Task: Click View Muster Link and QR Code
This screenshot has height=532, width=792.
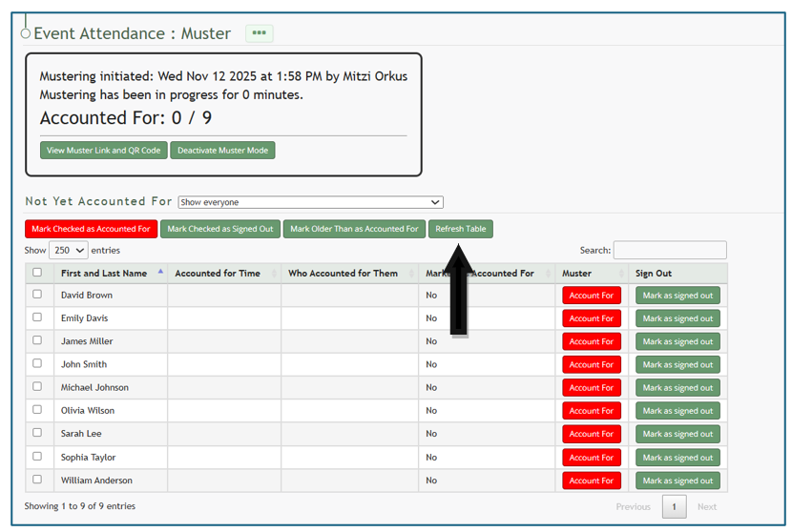Action: [x=104, y=151]
